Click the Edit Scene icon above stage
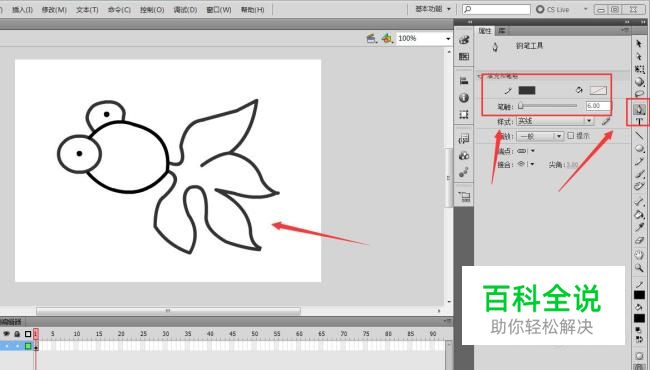650x370 pixels. [x=372, y=39]
